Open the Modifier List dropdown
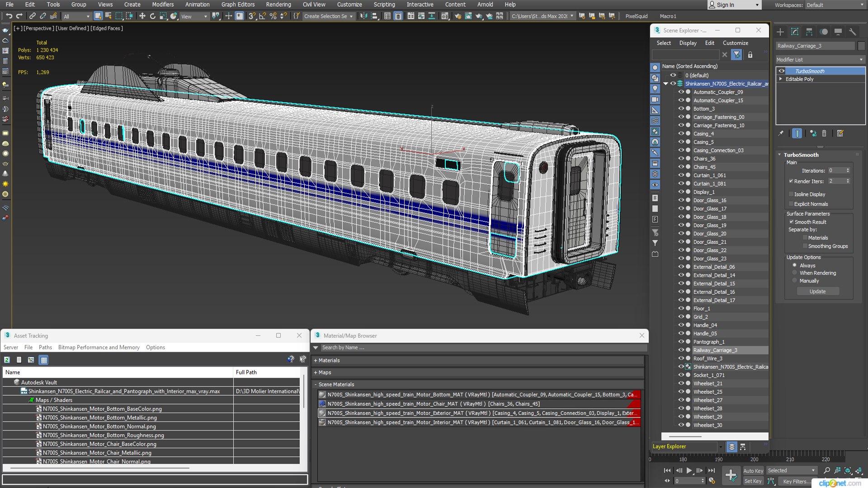This screenshot has width=868, height=488. (820, 60)
